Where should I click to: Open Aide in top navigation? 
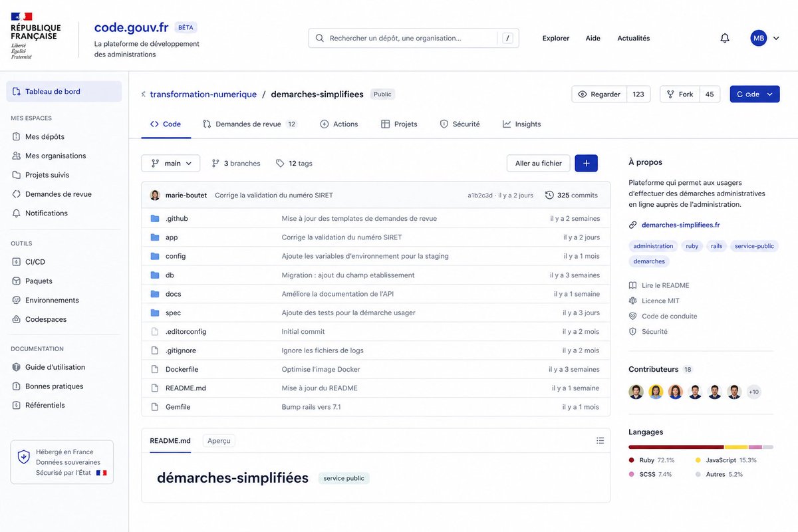593,38
